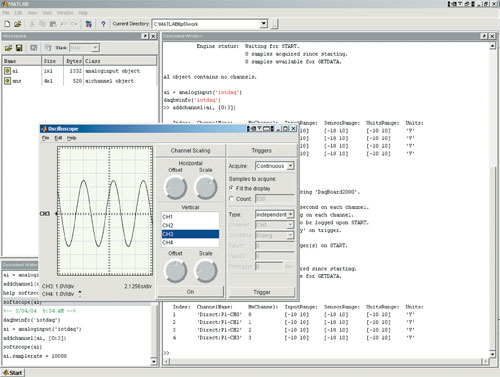This screenshot has width=500, height=377.
Task: Click the Command History scrollbar down arrow
Action: (154, 361)
